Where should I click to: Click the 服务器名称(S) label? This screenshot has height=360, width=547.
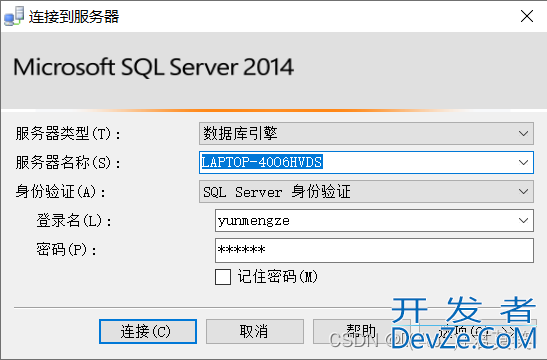68,163
